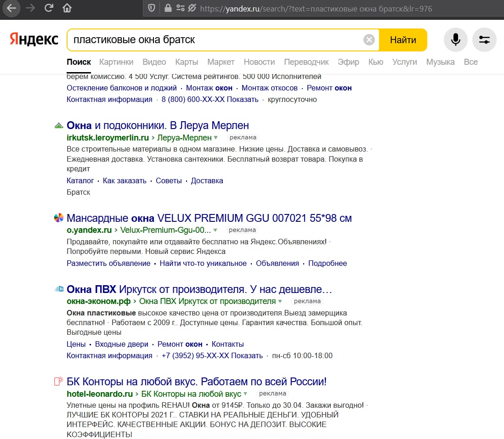The height and width of the screenshot is (439, 504).
Task: Expand dropdown arrow next to Velux-Premium-Ggu-00...
Action: click(x=215, y=231)
